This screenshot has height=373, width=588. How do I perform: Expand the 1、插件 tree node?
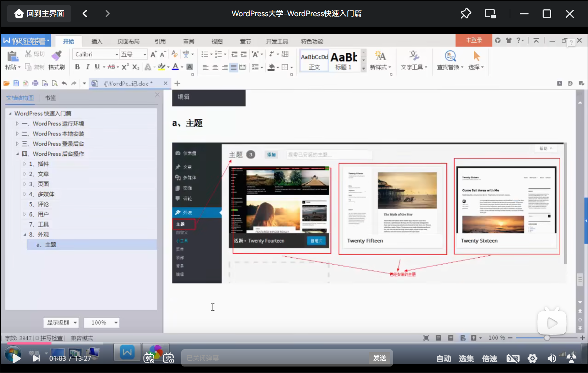(24, 164)
